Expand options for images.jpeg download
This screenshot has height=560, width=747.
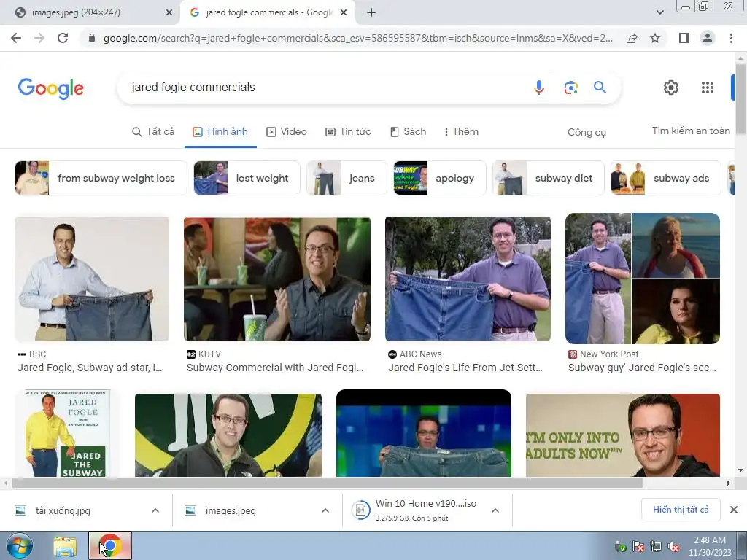click(325, 510)
